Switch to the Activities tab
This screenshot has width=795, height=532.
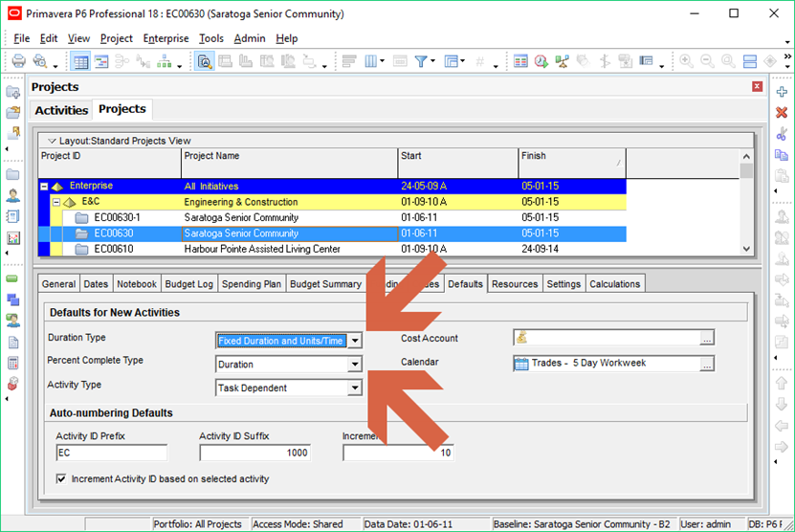click(x=61, y=110)
